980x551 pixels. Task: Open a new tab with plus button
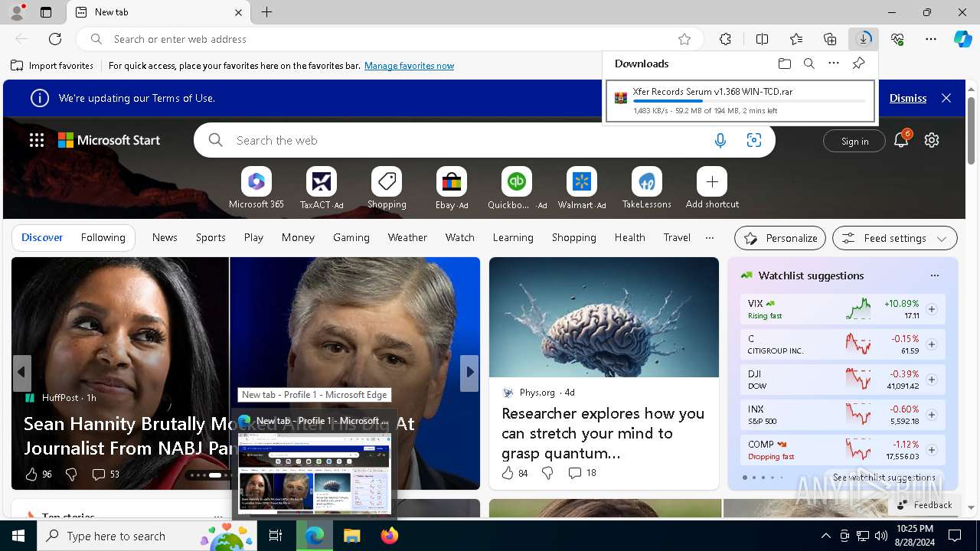pos(266,12)
